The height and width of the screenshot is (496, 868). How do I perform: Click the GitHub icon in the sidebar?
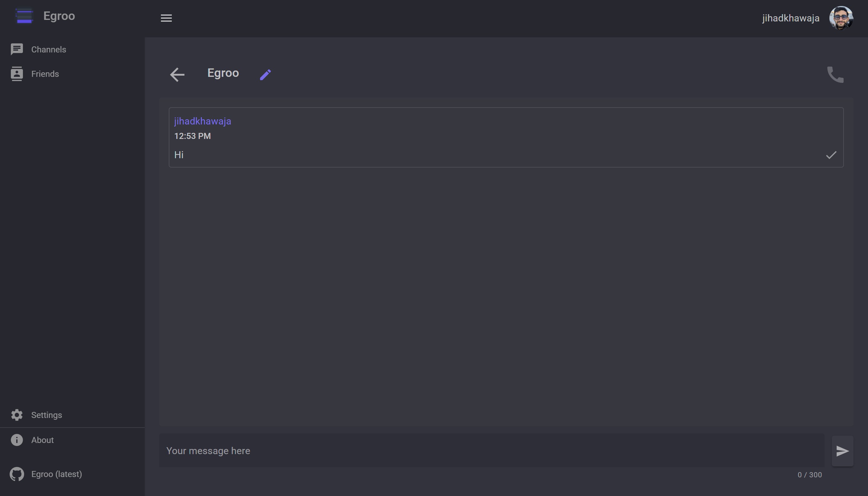17,474
